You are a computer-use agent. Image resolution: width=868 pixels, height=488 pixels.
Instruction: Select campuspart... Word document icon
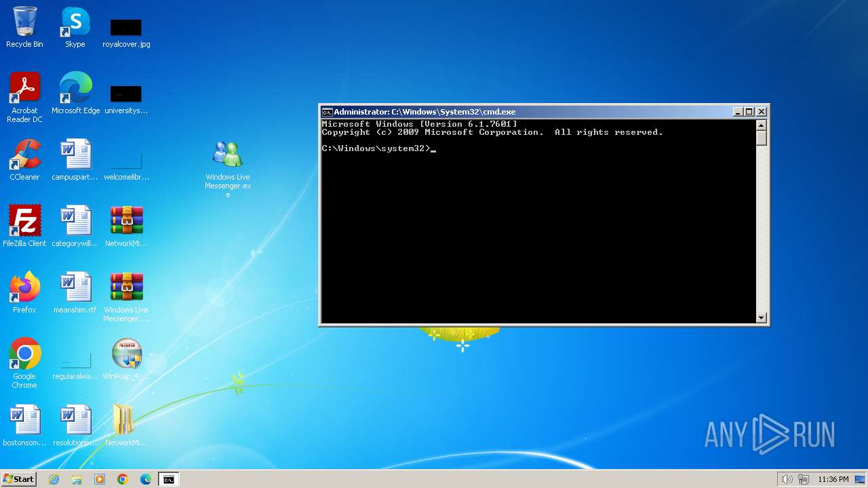pyautogui.click(x=75, y=160)
